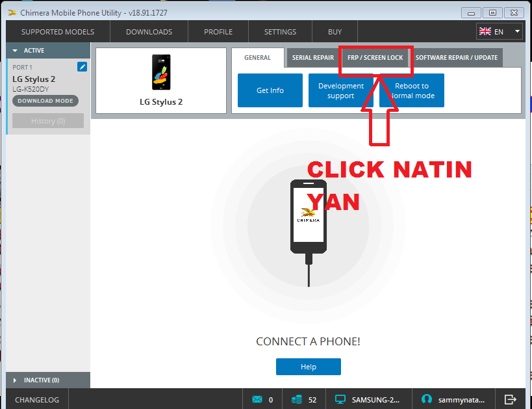Image resolution: width=532 pixels, height=409 pixels.
Task: Click the logout exit icon
Action: (510, 399)
